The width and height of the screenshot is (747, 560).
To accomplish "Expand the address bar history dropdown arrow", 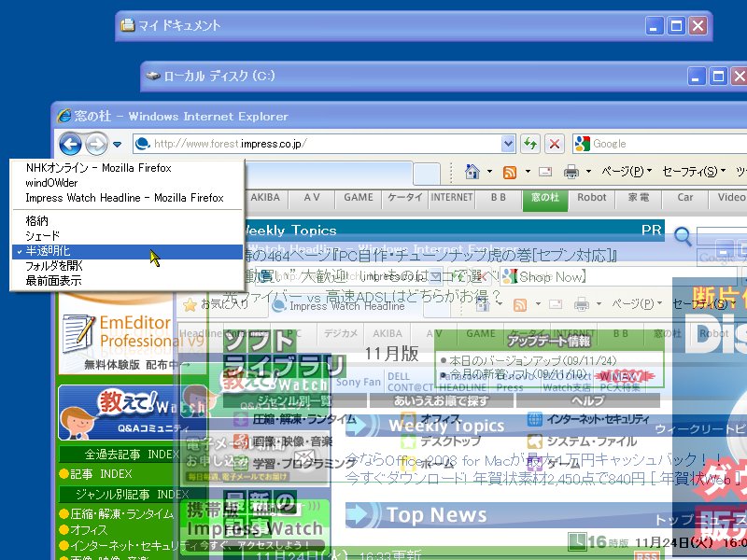I will 510,143.
